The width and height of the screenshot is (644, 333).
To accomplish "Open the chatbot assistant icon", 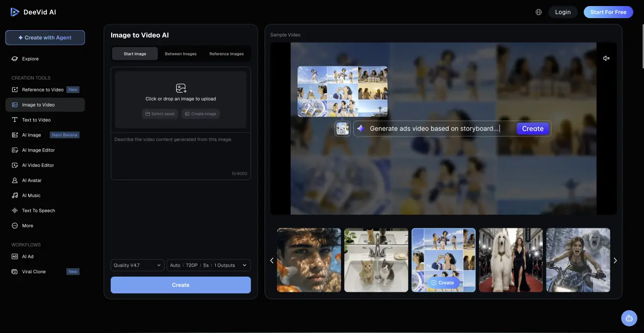I will pyautogui.click(x=628, y=318).
